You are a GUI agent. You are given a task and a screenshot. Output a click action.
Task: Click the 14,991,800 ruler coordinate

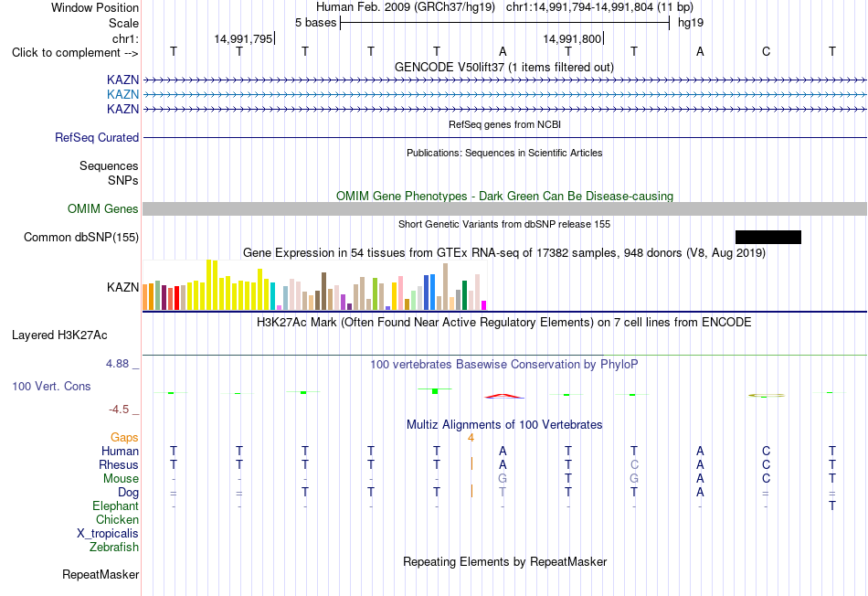572,38
